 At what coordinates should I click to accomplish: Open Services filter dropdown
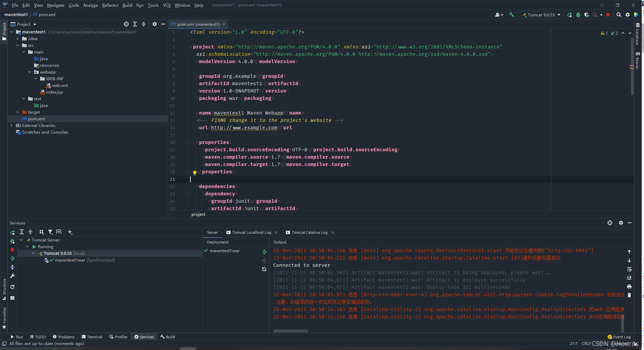point(50,232)
